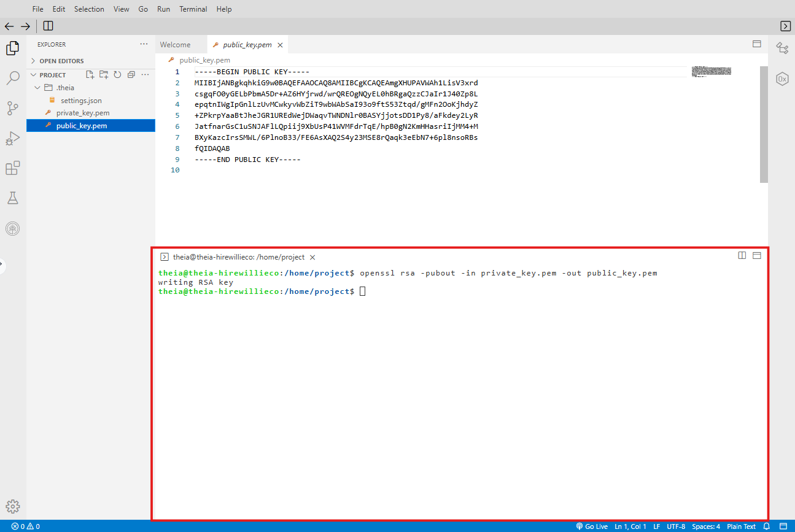This screenshot has width=795, height=532.
Task: Create a new file in PROJECT
Action: 90,75
